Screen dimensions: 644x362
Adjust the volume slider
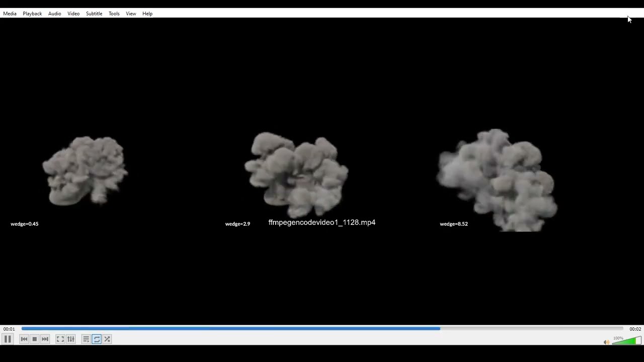(x=627, y=340)
